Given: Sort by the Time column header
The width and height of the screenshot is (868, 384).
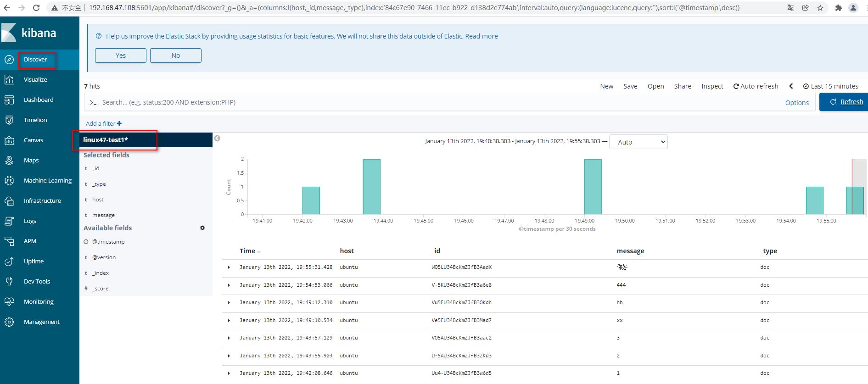Looking at the screenshot, I should [247, 251].
